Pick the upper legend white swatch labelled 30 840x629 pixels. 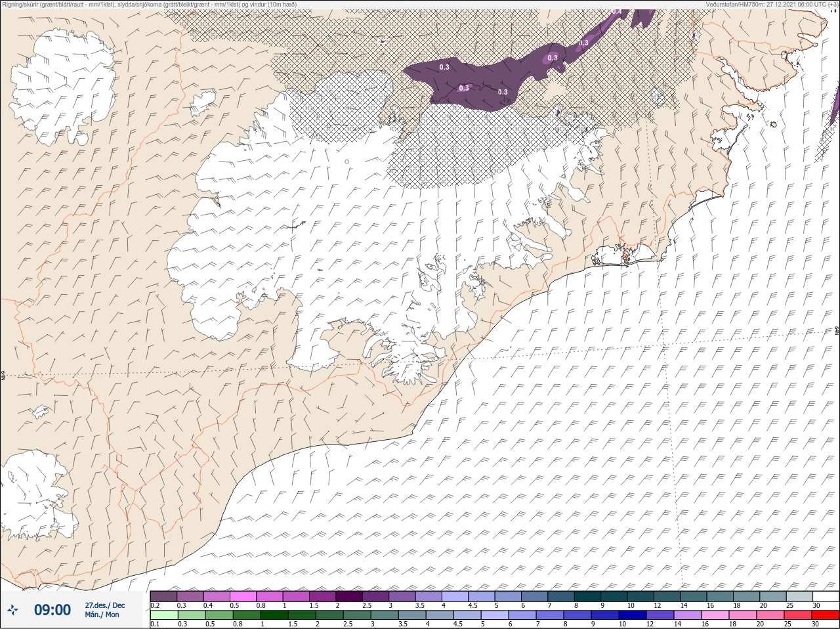tap(826, 596)
